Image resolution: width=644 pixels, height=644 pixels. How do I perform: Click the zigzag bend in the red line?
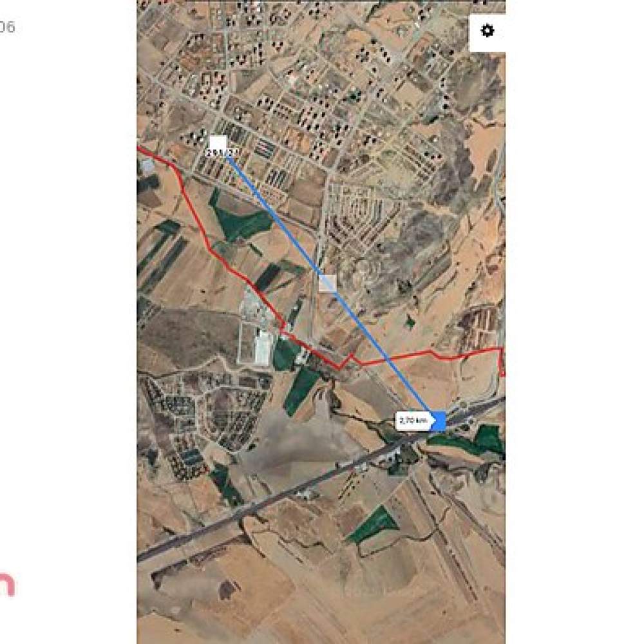tap(346, 360)
